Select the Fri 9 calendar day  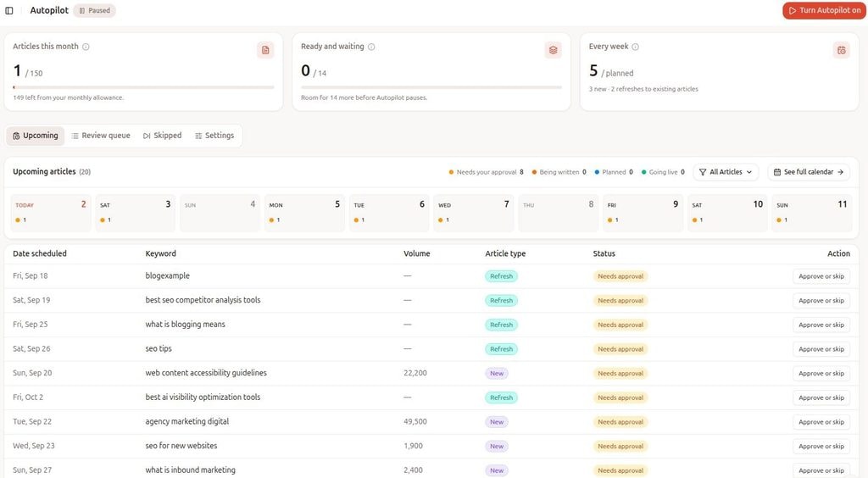(x=643, y=213)
